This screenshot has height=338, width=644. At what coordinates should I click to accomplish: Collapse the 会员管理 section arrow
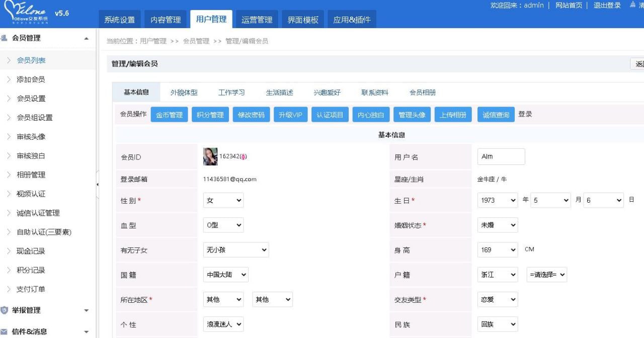pos(86,38)
